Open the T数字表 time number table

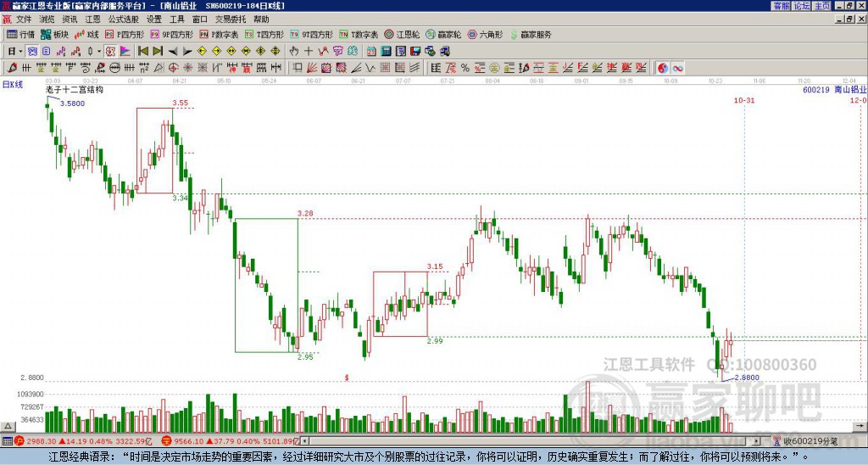[x=359, y=34]
